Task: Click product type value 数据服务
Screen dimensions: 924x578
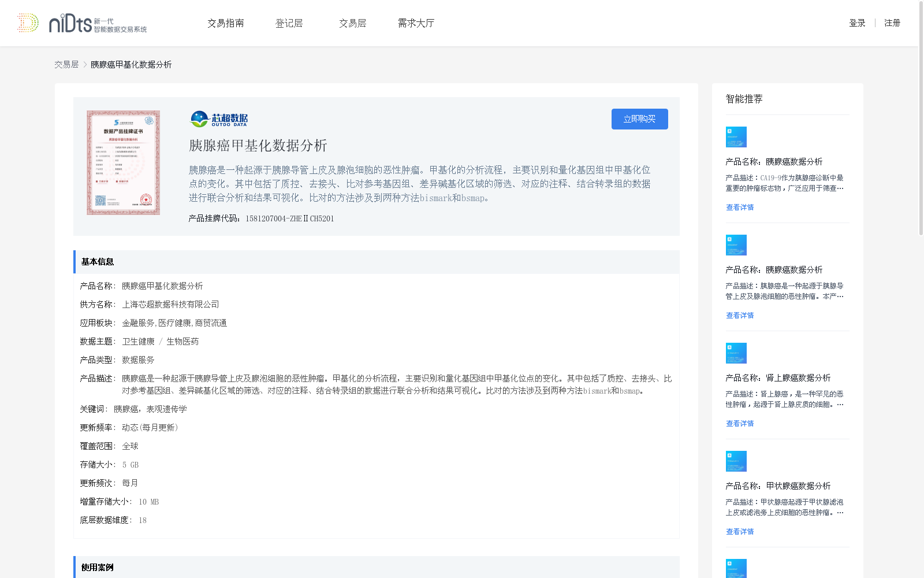Action: (138, 360)
